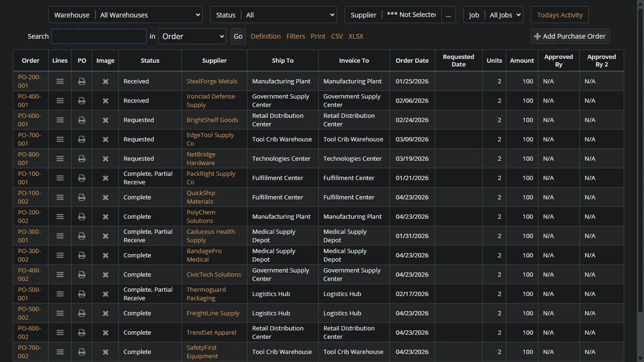Sort by Order column header
Image resolution: width=644 pixels, height=362 pixels.
tap(31, 60)
